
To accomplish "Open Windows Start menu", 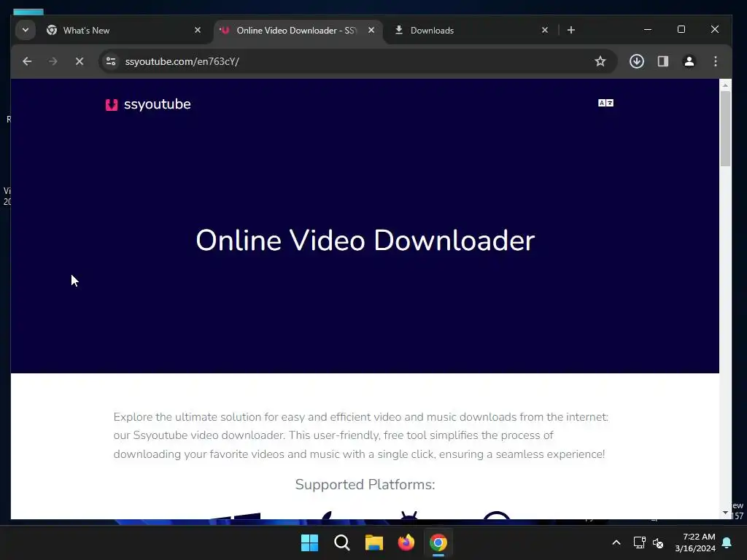I will (x=309, y=542).
